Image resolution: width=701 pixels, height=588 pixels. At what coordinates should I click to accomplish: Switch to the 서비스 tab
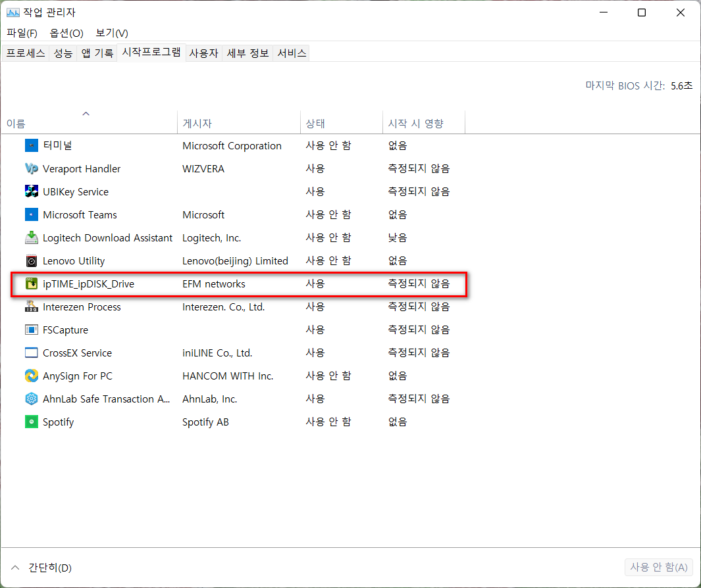click(x=292, y=53)
